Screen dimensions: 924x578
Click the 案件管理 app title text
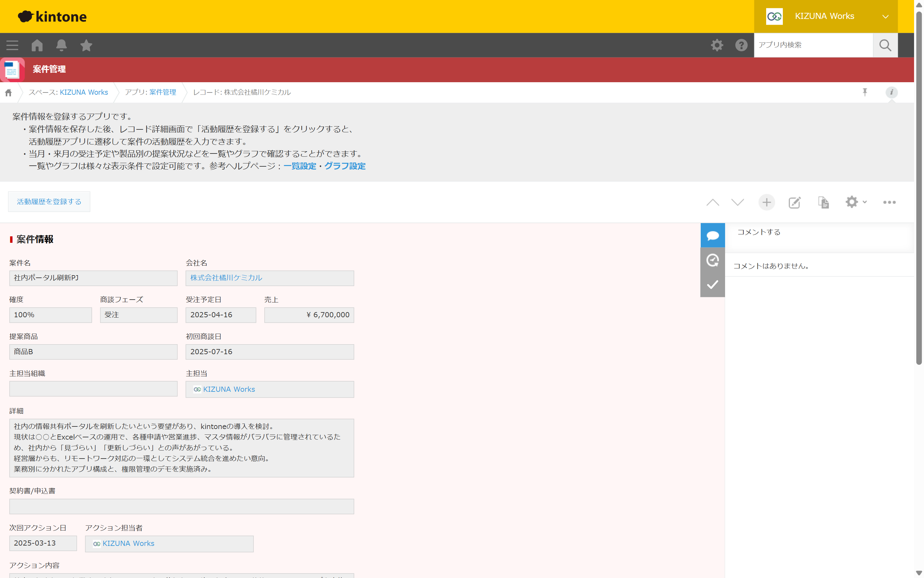pyautogui.click(x=49, y=69)
